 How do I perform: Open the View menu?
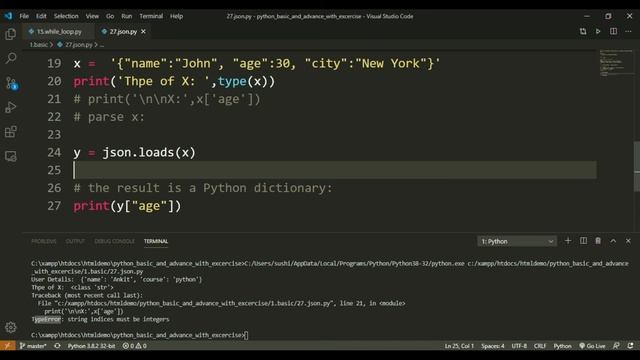coord(92,16)
